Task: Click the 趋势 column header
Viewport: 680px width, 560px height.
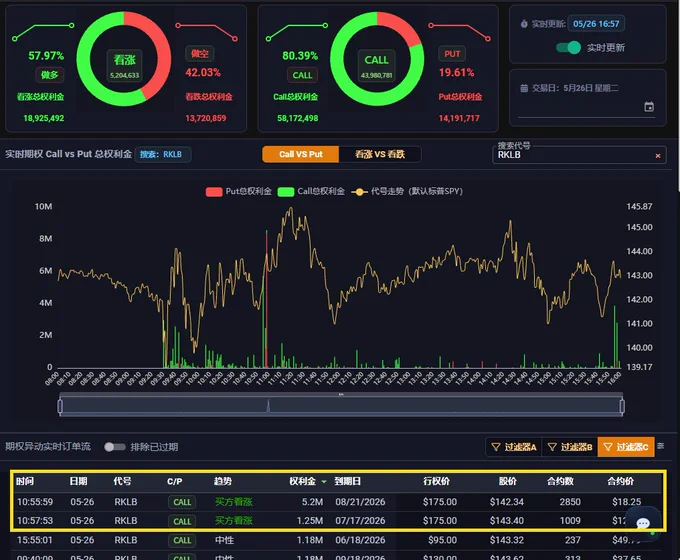Action: (x=222, y=481)
